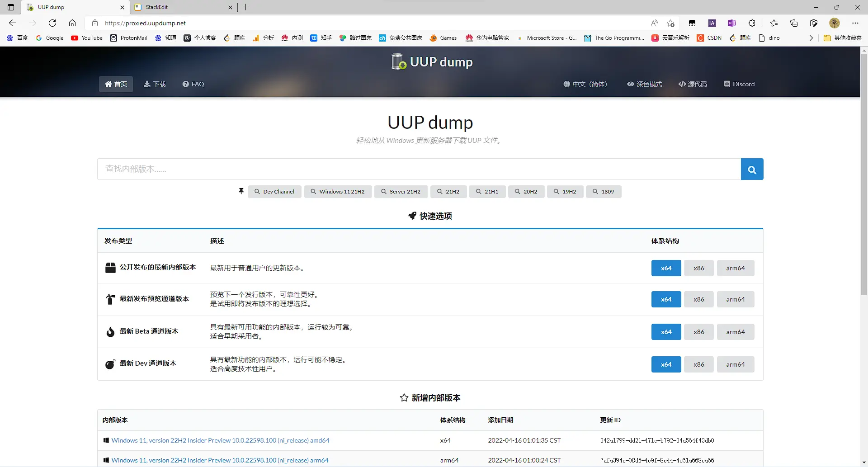Close the StackEdit tab
Screen dimensions: 868x467
230,7
